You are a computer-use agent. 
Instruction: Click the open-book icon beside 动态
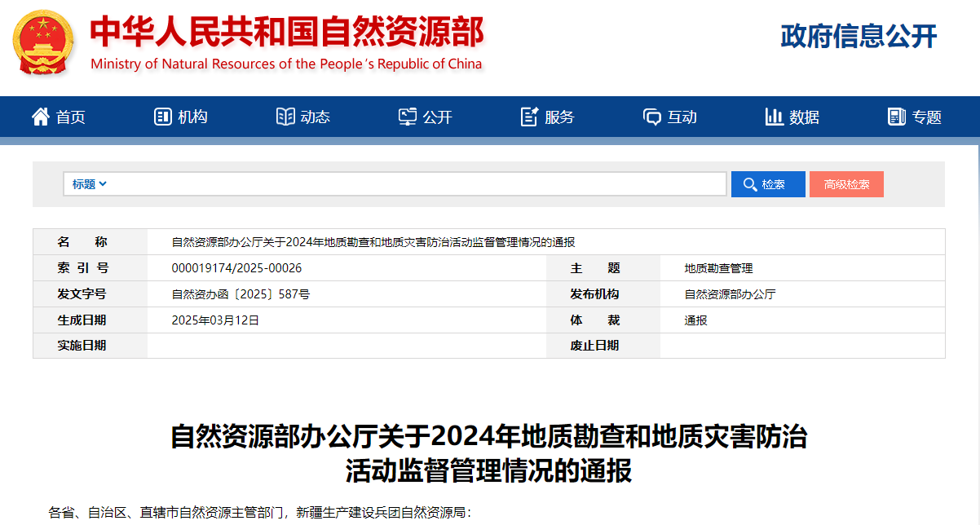point(285,117)
